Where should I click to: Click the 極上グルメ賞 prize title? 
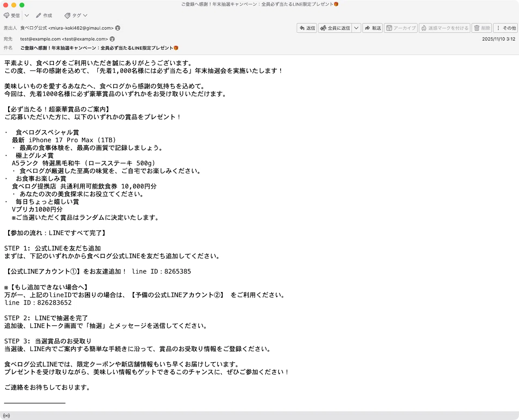point(34,156)
